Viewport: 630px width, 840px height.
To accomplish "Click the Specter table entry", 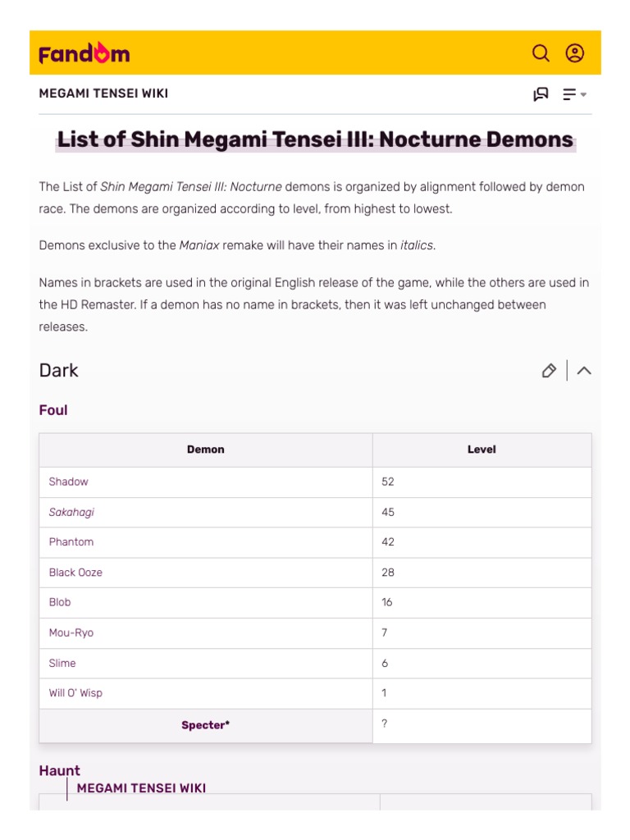I will pyautogui.click(x=205, y=725).
